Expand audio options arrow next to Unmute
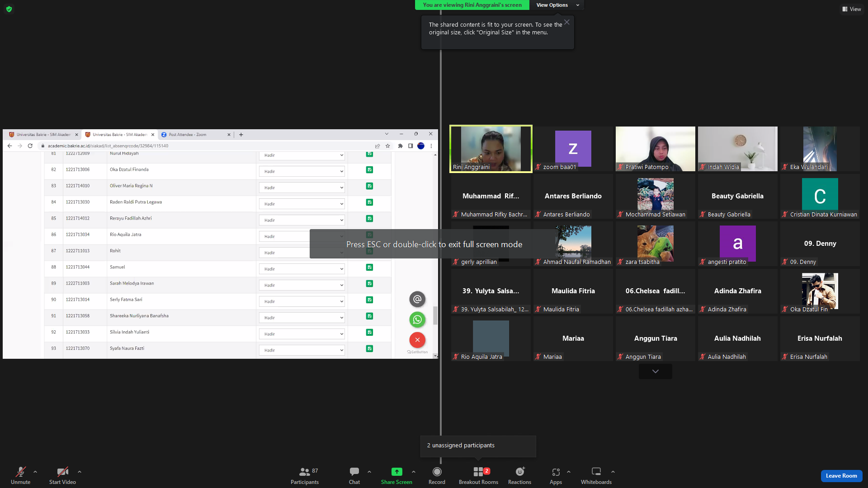The height and width of the screenshot is (488, 868). click(35, 472)
